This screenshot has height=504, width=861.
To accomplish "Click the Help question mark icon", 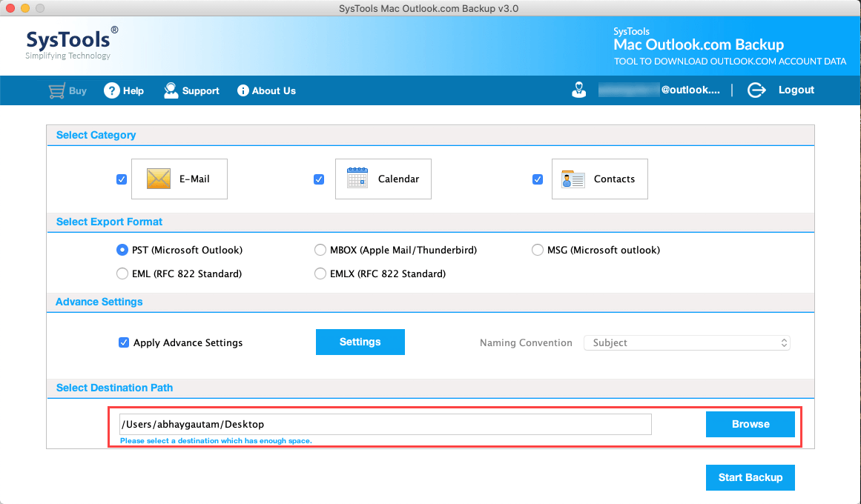I will (111, 90).
